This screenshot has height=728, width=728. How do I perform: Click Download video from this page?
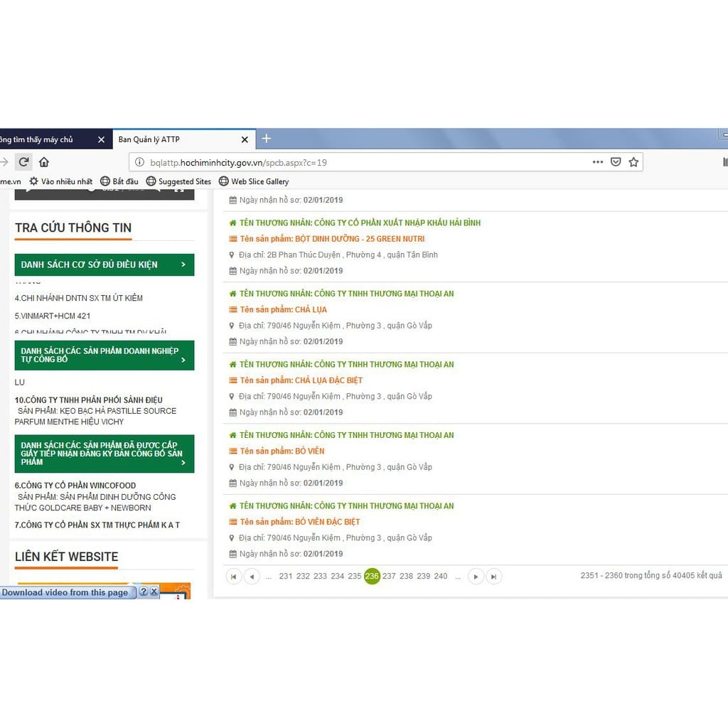[65, 592]
